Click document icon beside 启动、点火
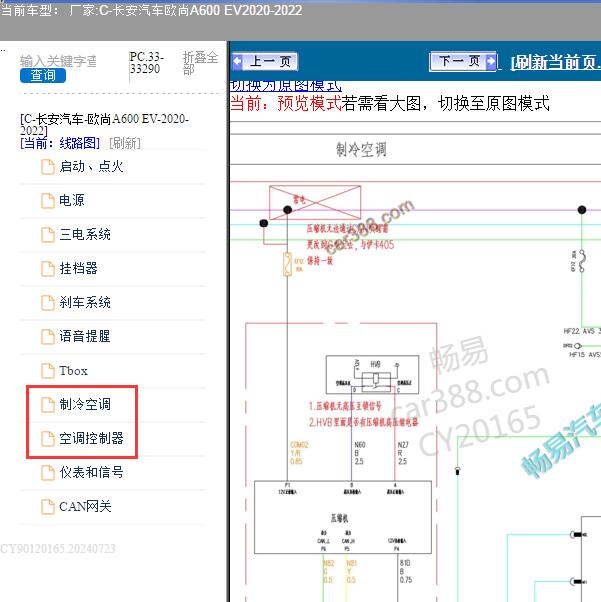601x602 pixels. point(48,167)
